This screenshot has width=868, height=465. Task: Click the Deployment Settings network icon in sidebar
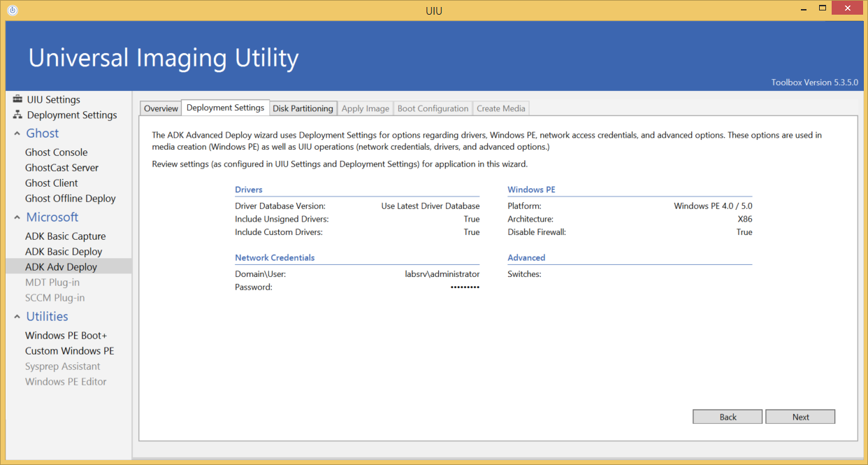pyautogui.click(x=17, y=115)
